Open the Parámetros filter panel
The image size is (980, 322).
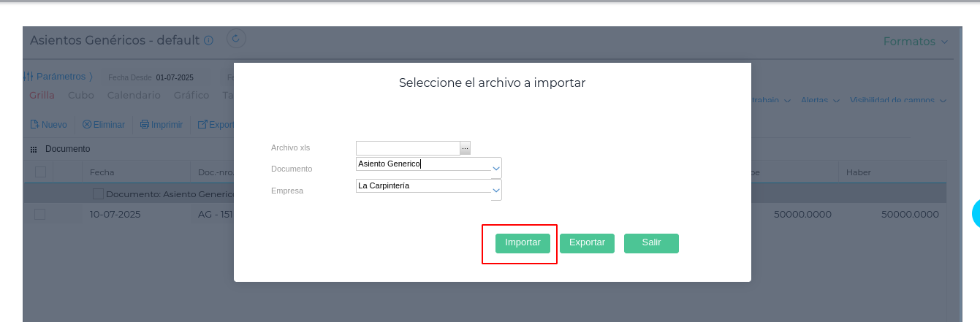pos(58,77)
